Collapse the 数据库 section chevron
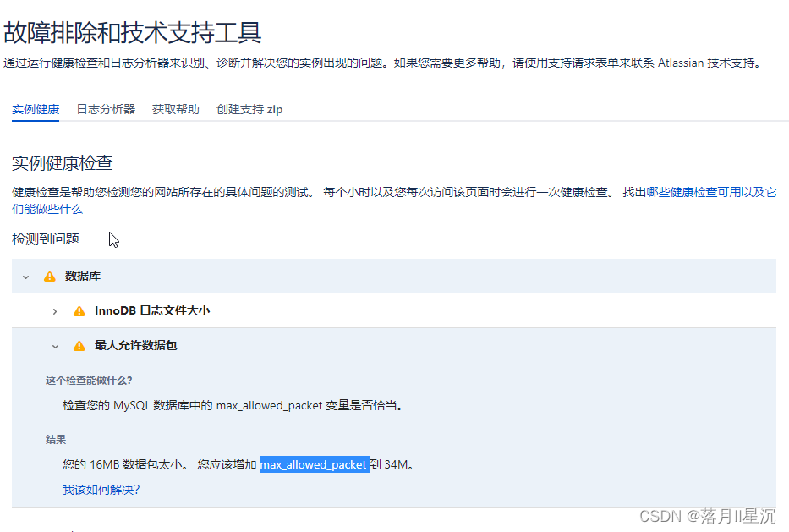The height and width of the screenshot is (532, 789). tap(25, 277)
